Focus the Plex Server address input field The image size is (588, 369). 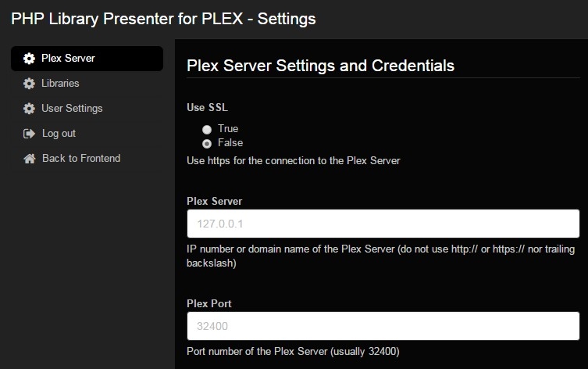pos(383,224)
